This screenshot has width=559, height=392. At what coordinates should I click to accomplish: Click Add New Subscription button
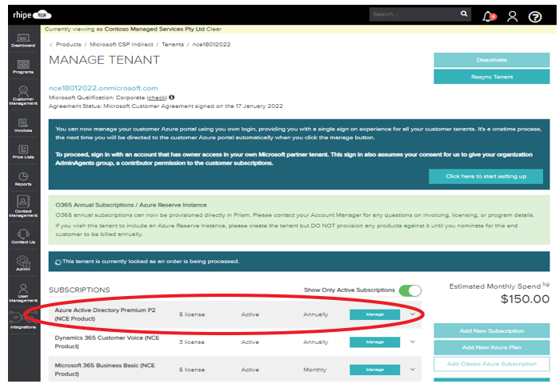pyautogui.click(x=492, y=330)
